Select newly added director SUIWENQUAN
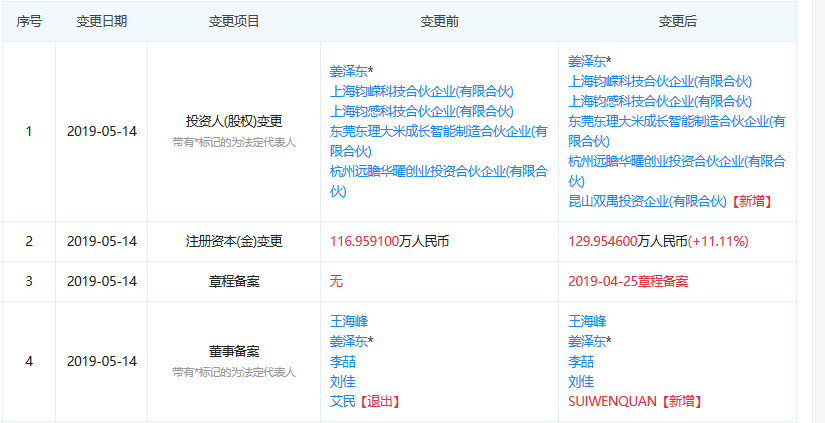825x423 pixels. click(x=612, y=402)
